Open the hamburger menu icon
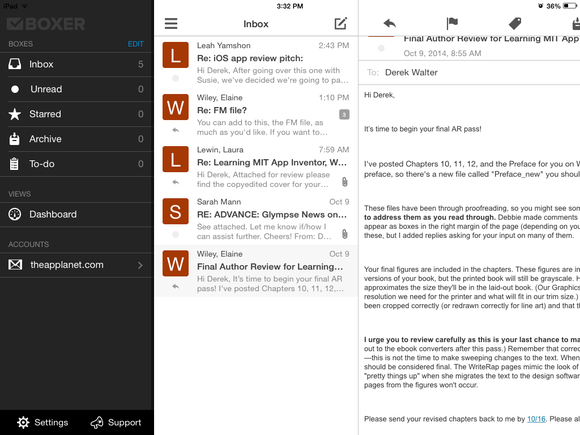This screenshot has height=435, width=580. click(171, 24)
